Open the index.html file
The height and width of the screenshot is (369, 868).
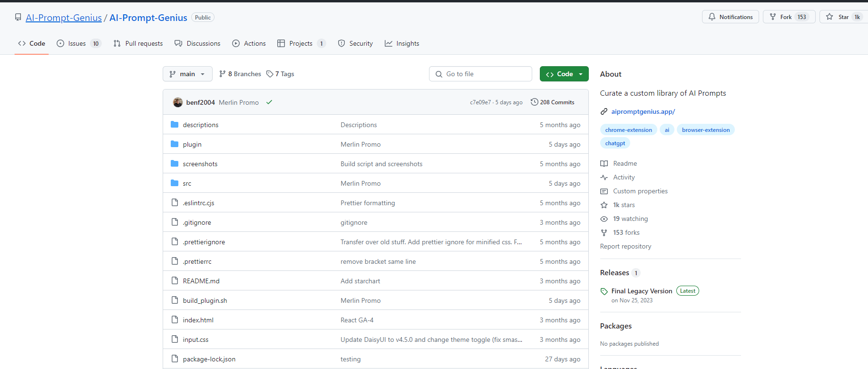coord(198,320)
